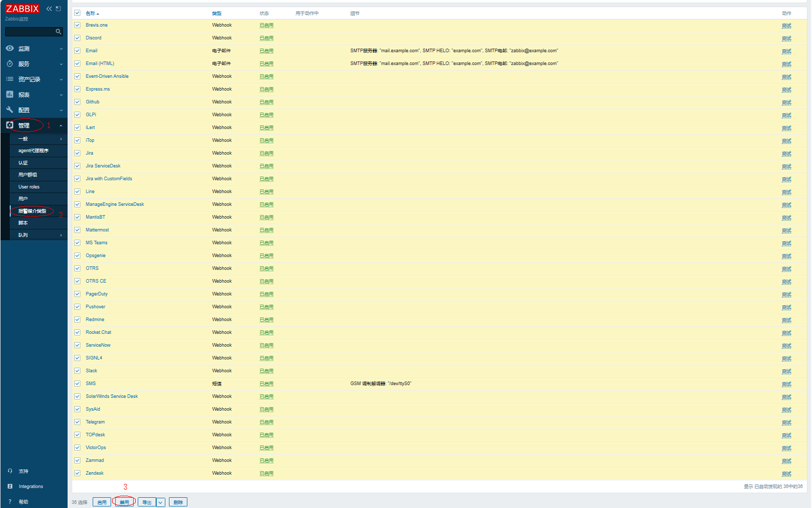Uncheck the Telegram row checkbox
This screenshot has width=812, height=508.
coord(77,422)
